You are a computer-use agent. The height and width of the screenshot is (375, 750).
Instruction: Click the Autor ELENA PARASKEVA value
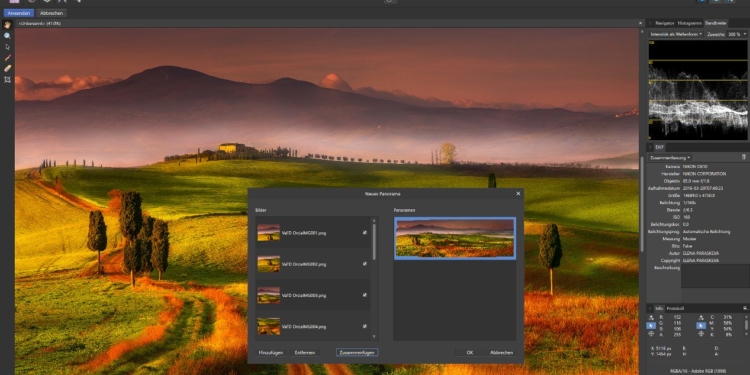pyautogui.click(x=701, y=253)
